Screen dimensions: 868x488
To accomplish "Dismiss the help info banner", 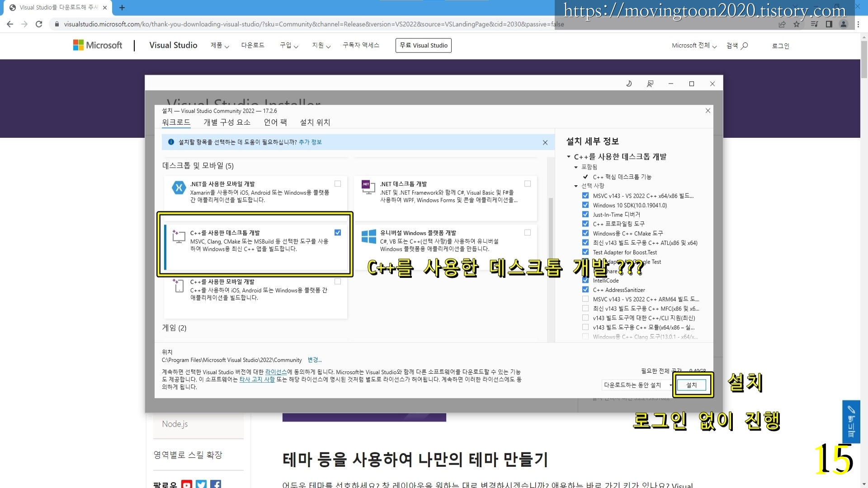I will (x=545, y=142).
